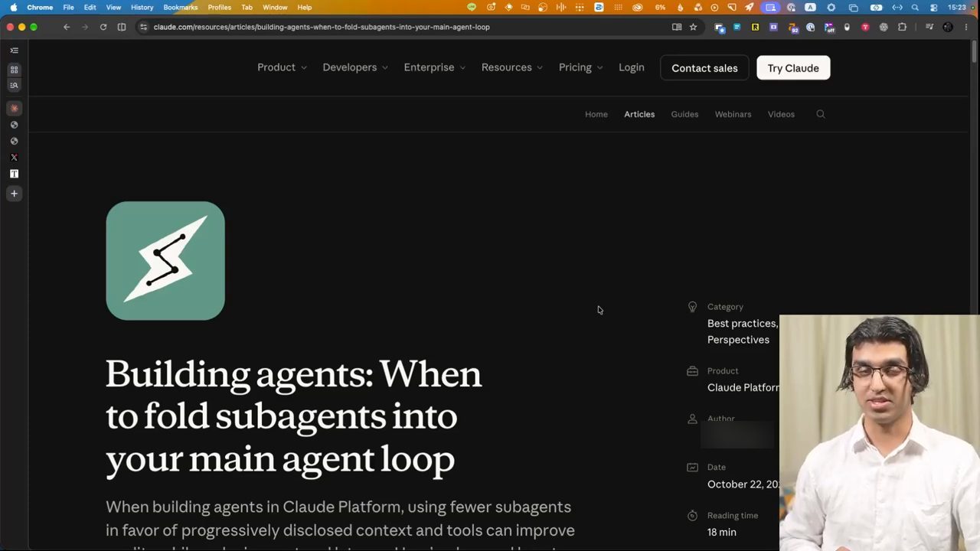Open the site info icon in the address bar

(x=143, y=27)
